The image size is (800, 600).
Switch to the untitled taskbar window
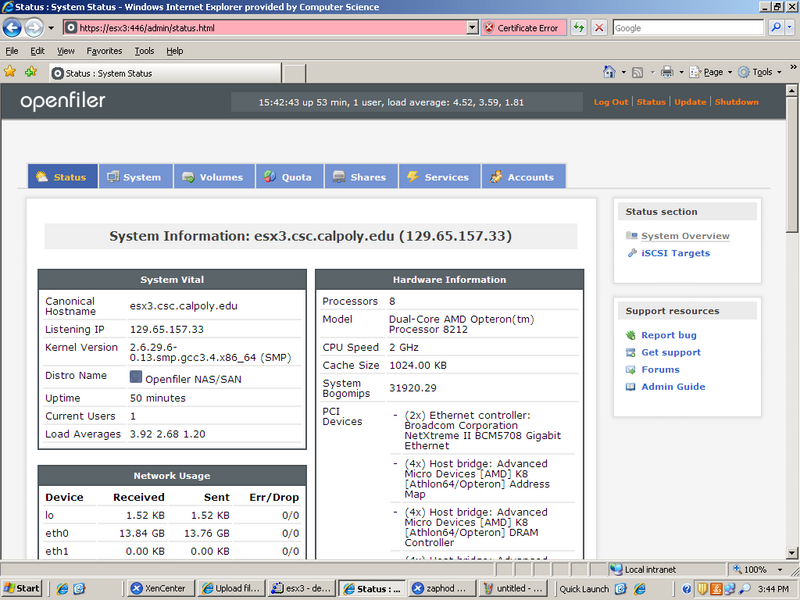513,588
